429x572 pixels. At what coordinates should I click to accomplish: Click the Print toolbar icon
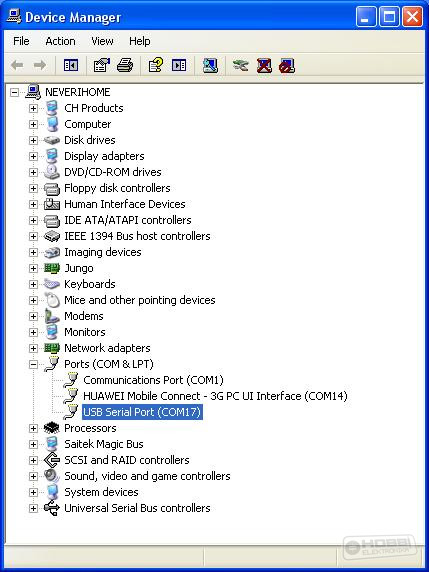[x=125, y=66]
